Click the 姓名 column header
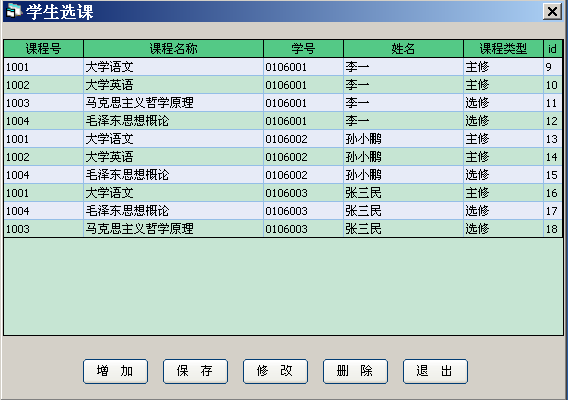 click(x=404, y=49)
